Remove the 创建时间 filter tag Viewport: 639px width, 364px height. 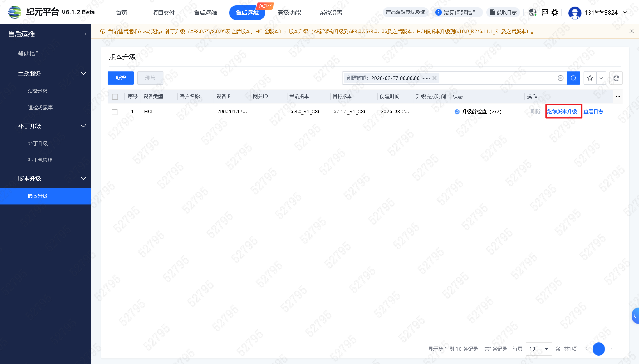(x=434, y=78)
